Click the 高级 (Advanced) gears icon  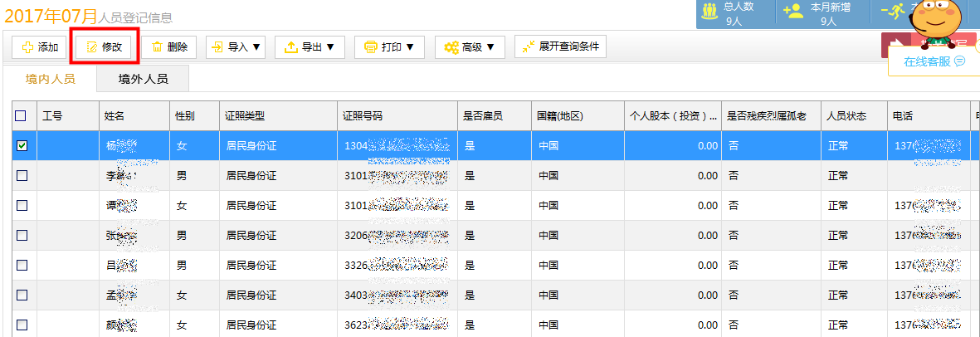coord(451,47)
